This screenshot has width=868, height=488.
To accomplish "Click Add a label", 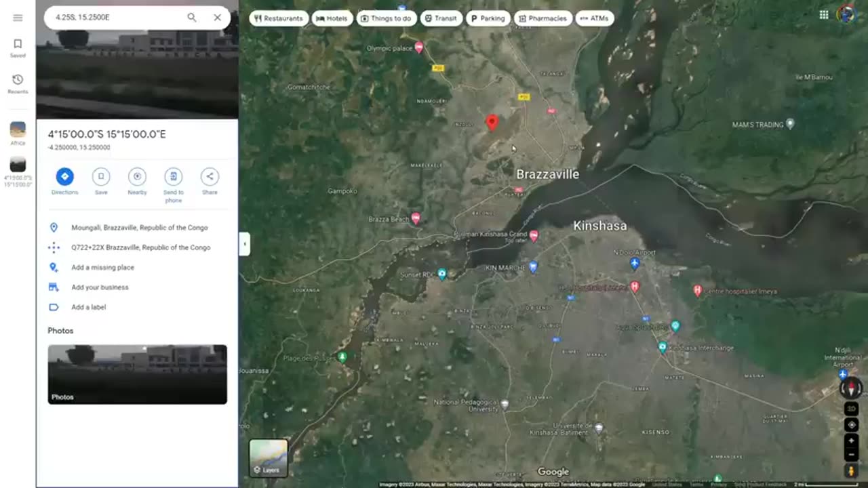I will pos(137,307).
